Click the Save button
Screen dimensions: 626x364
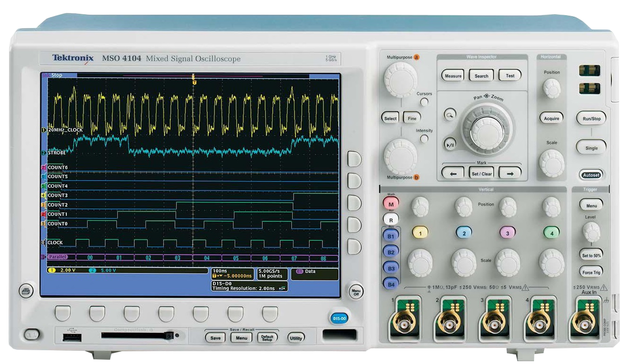coord(215,338)
